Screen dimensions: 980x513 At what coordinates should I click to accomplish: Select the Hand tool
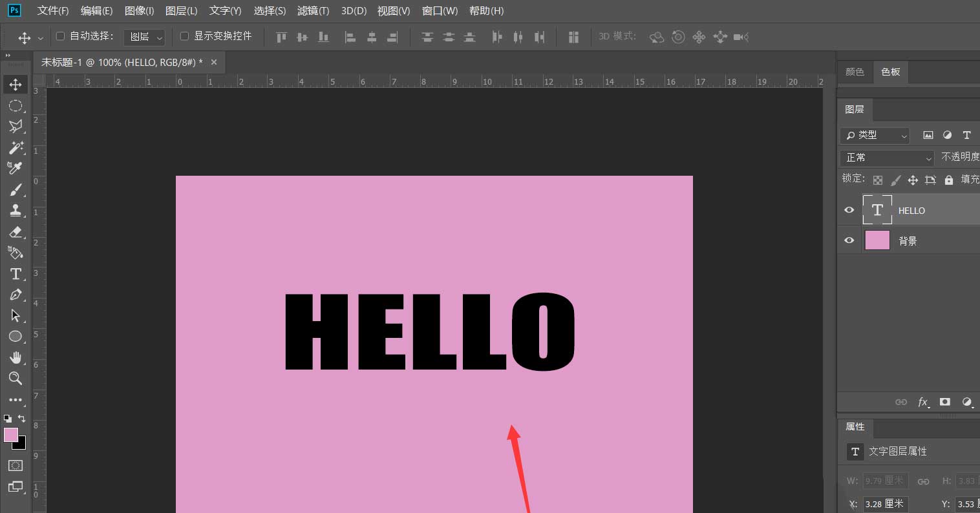click(16, 357)
